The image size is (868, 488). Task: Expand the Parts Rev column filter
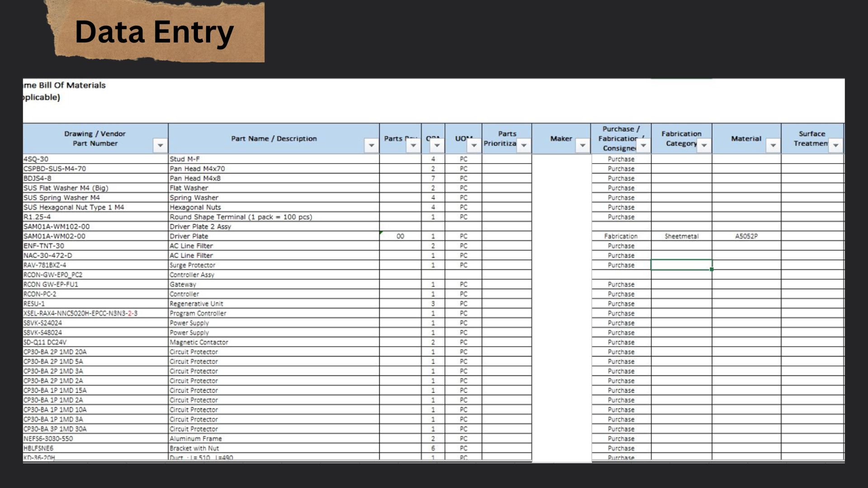click(413, 145)
